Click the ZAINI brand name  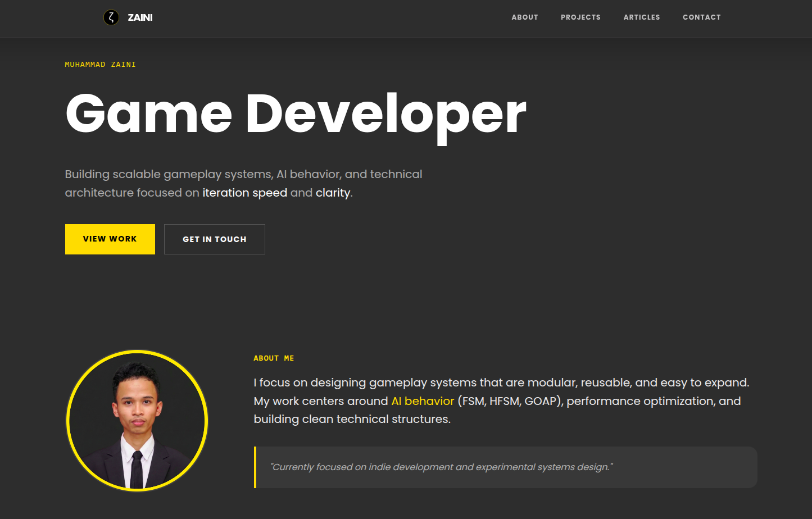(x=140, y=17)
